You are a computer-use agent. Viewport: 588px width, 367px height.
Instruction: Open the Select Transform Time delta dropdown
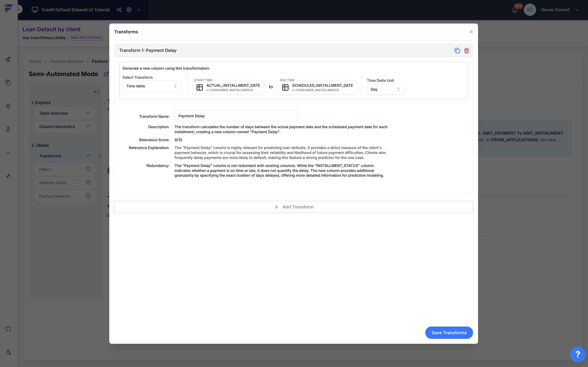coord(151,86)
